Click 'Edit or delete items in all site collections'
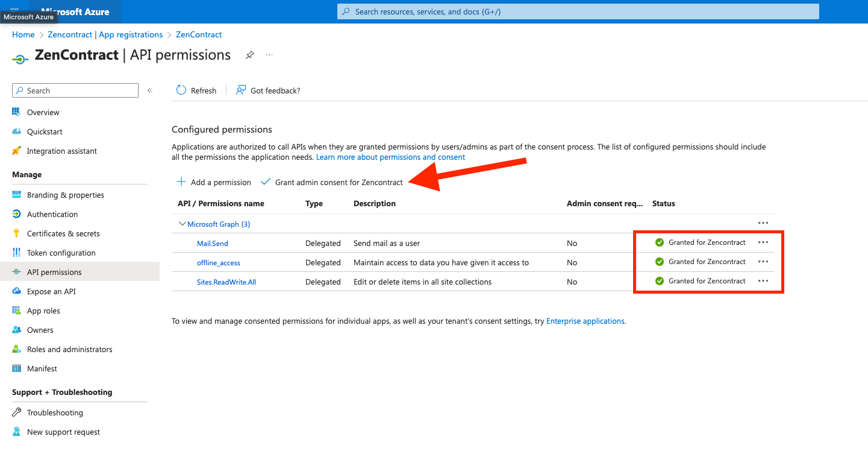This screenshot has width=868, height=454. (423, 282)
